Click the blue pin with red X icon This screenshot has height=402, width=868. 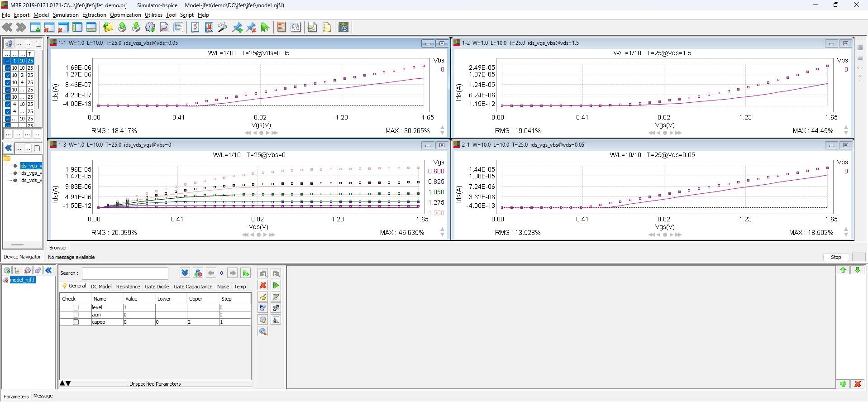(251, 28)
